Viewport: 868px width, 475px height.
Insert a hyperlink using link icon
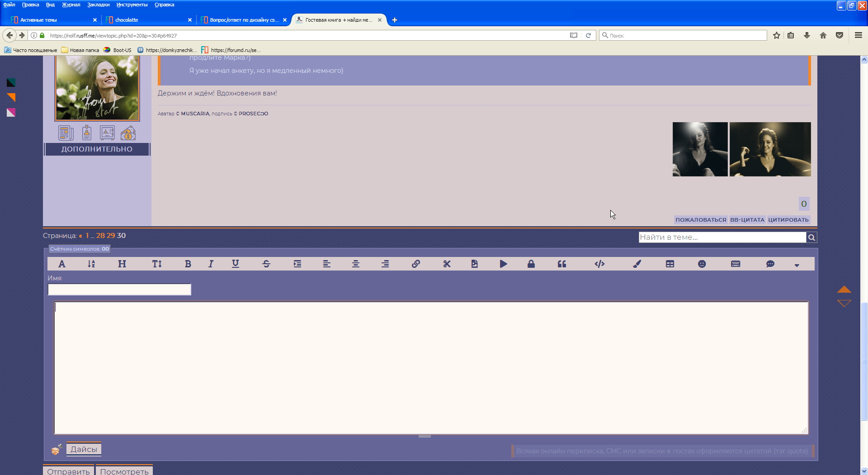tap(416, 264)
